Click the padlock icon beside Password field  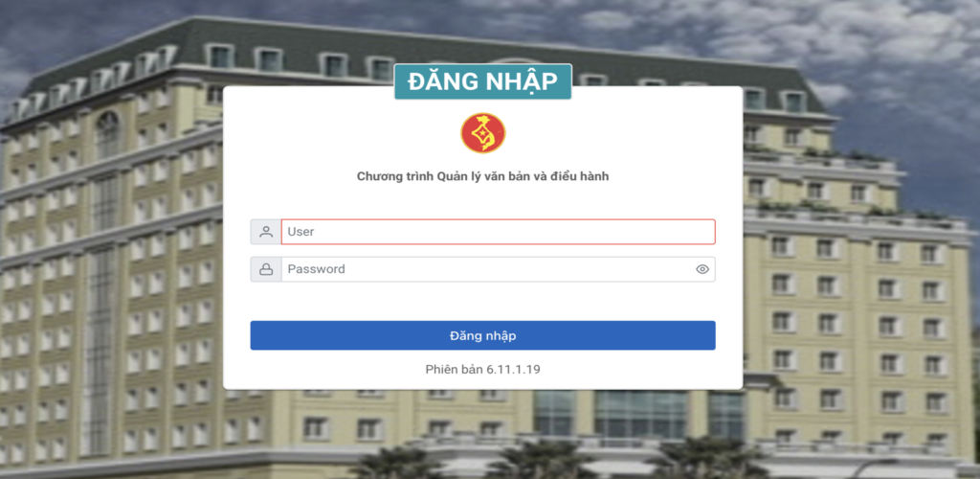click(x=266, y=269)
